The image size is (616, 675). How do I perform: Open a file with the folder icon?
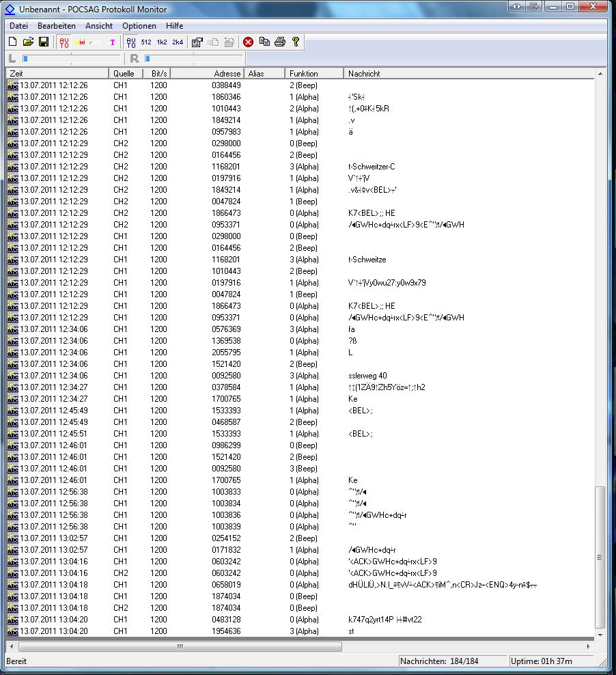(28, 42)
